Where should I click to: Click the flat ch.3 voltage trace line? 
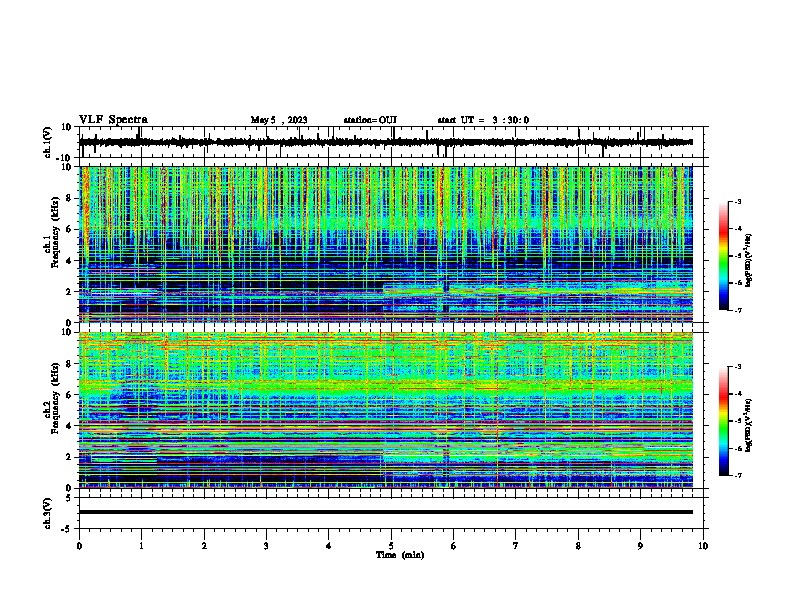385,512
